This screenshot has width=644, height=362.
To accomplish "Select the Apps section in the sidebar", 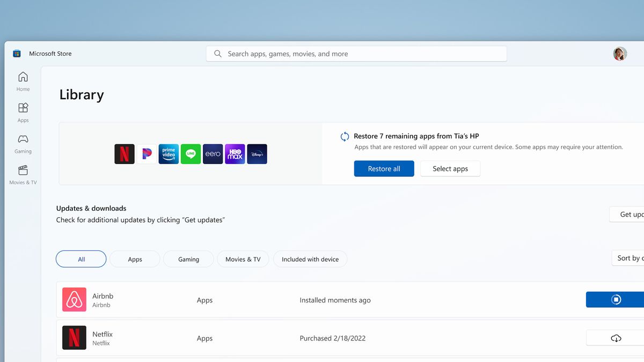I will [23, 112].
